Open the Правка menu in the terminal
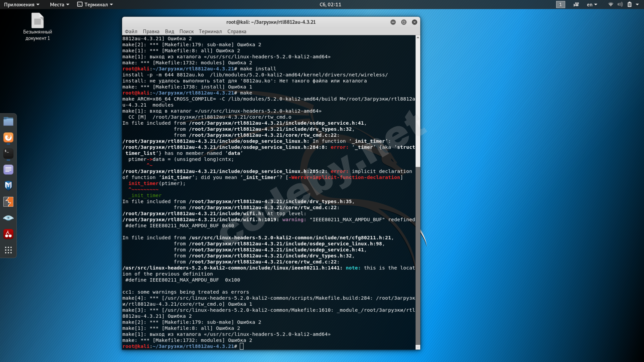Screen dimensions: 644x362 pyautogui.click(x=151, y=31)
